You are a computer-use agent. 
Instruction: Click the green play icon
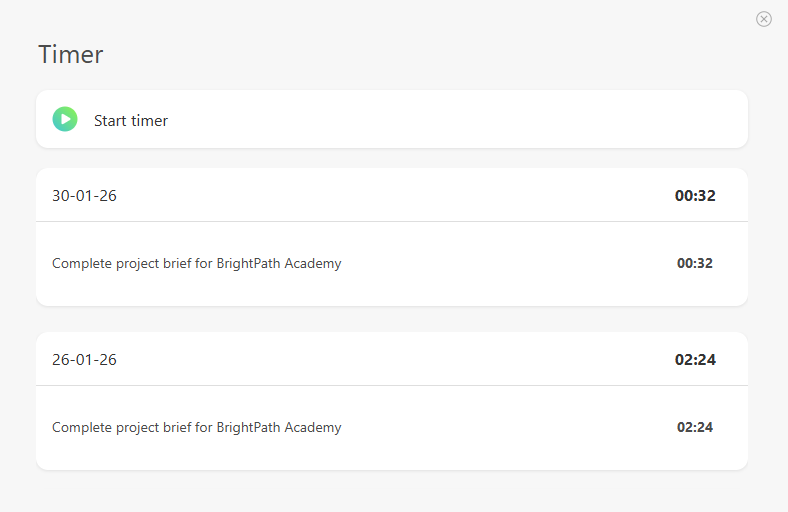(x=65, y=120)
